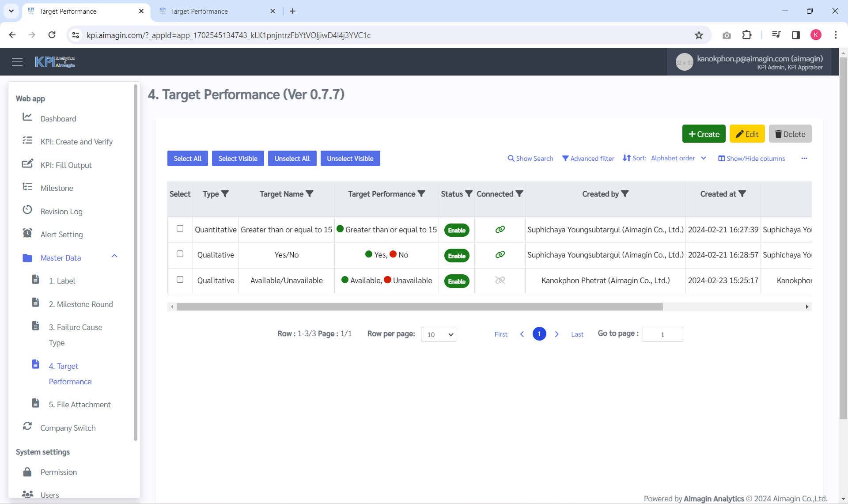Click the Unselect All button

(292, 158)
